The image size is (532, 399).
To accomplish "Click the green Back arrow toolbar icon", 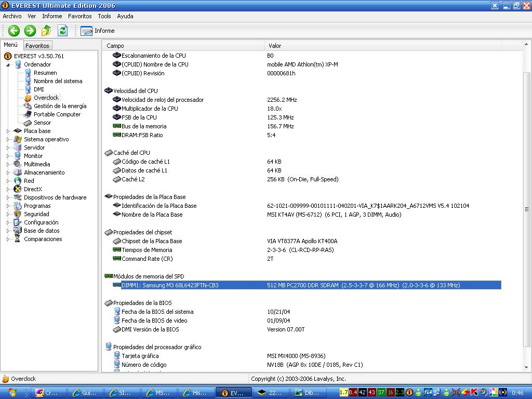I will 14,31.
